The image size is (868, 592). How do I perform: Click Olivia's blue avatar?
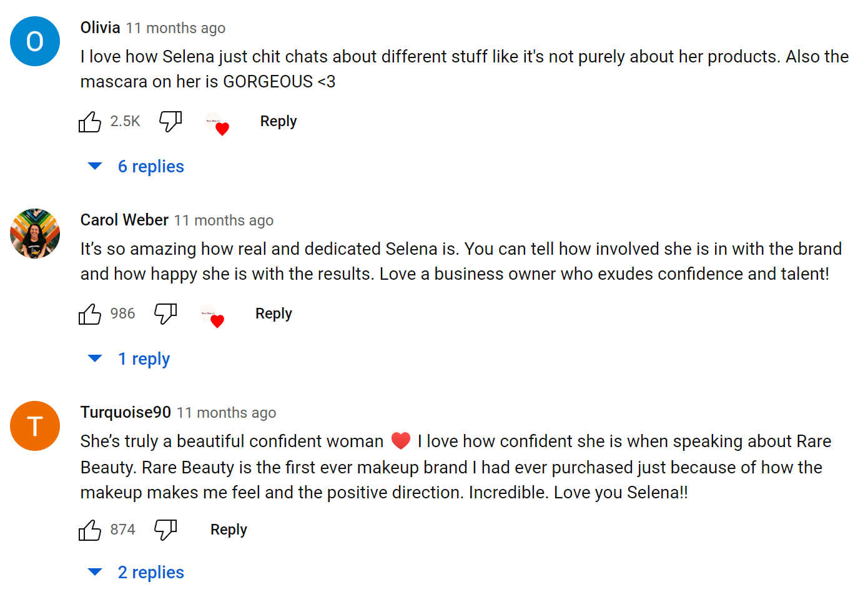tap(35, 41)
